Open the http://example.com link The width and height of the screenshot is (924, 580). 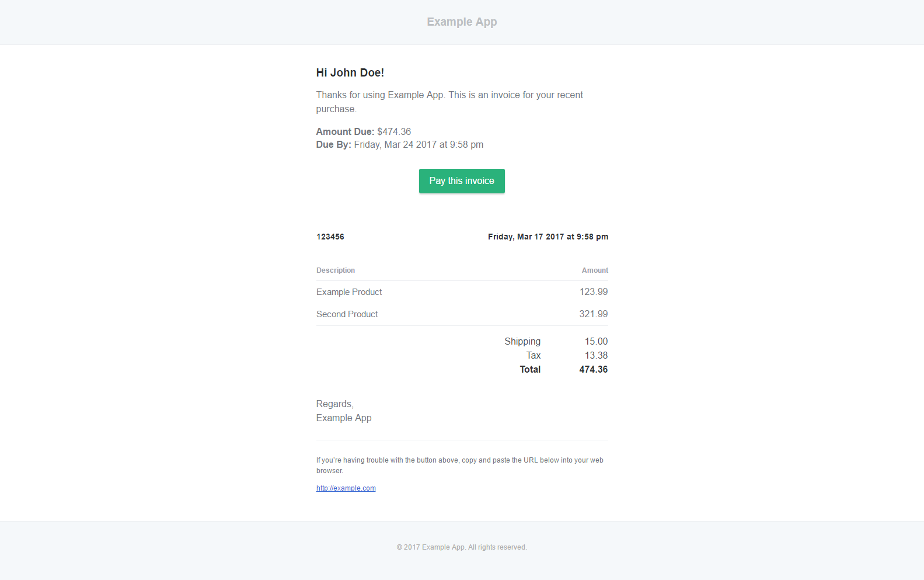[x=346, y=488]
